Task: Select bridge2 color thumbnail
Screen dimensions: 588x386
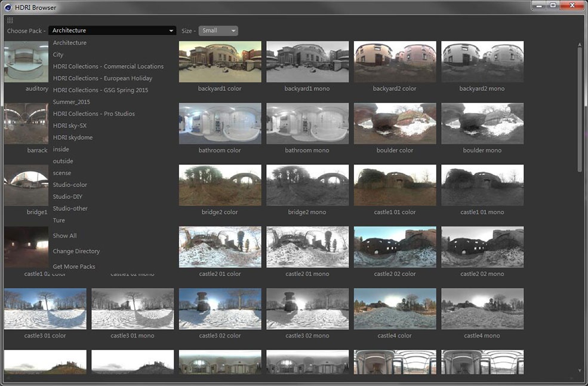Action: coord(220,185)
